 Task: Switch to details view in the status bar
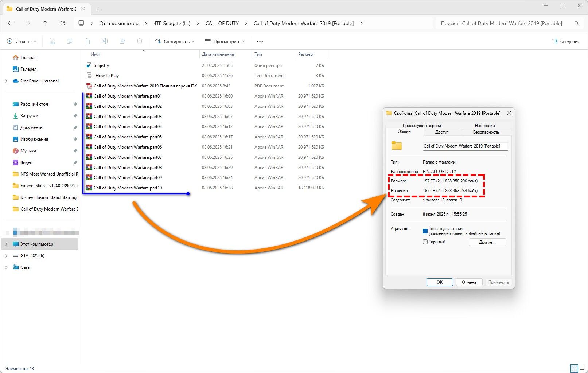(x=574, y=369)
